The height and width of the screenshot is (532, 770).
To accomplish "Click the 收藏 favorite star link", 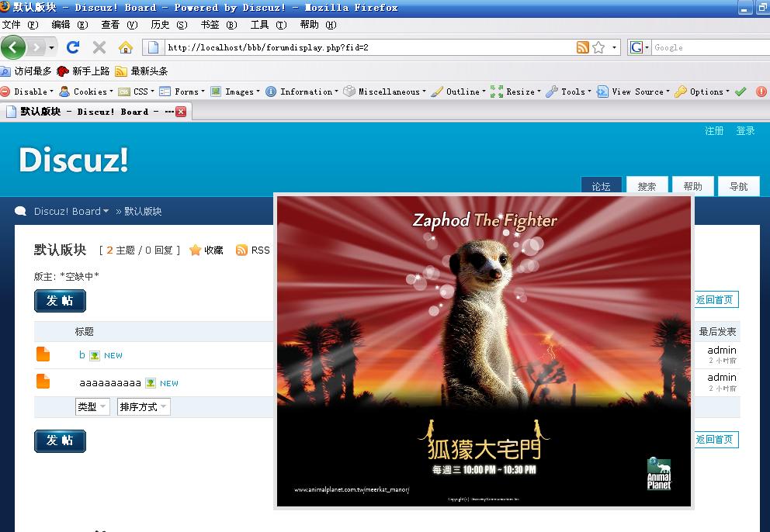I will [x=206, y=250].
